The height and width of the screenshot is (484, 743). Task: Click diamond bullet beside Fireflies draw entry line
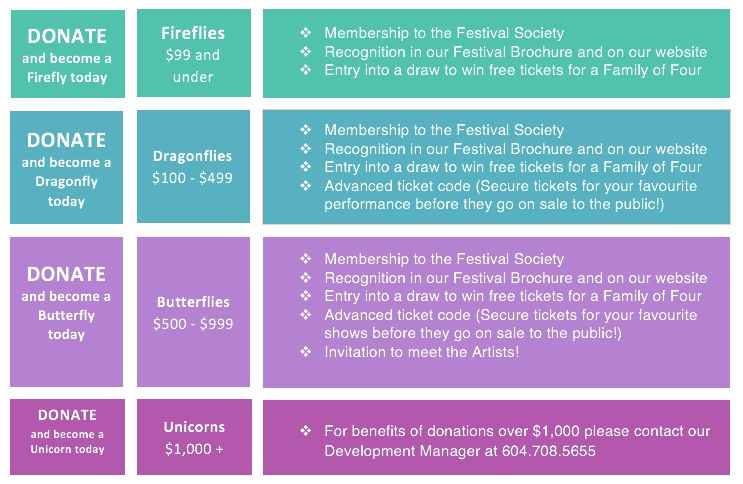pyautogui.click(x=306, y=70)
